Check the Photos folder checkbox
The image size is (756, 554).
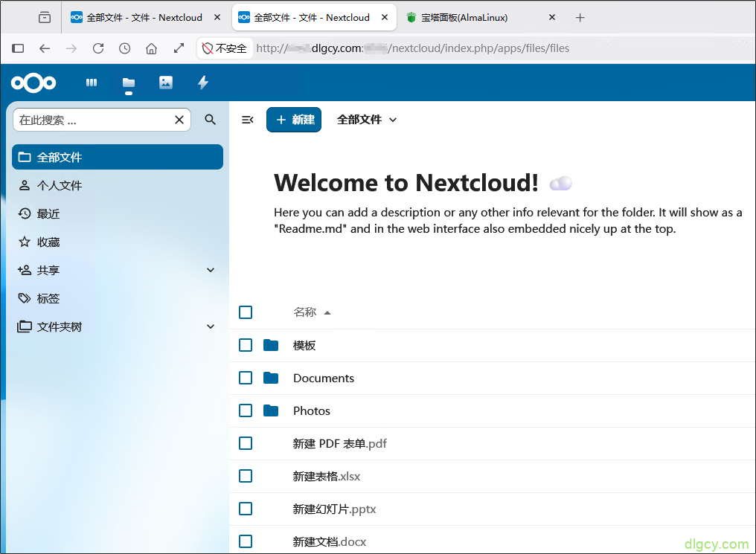point(246,410)
